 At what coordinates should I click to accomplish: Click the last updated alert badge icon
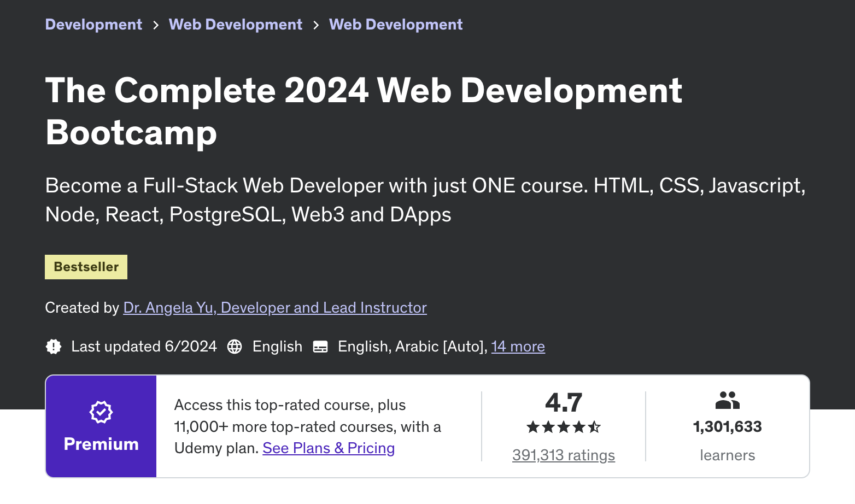[x=54, y=347]
